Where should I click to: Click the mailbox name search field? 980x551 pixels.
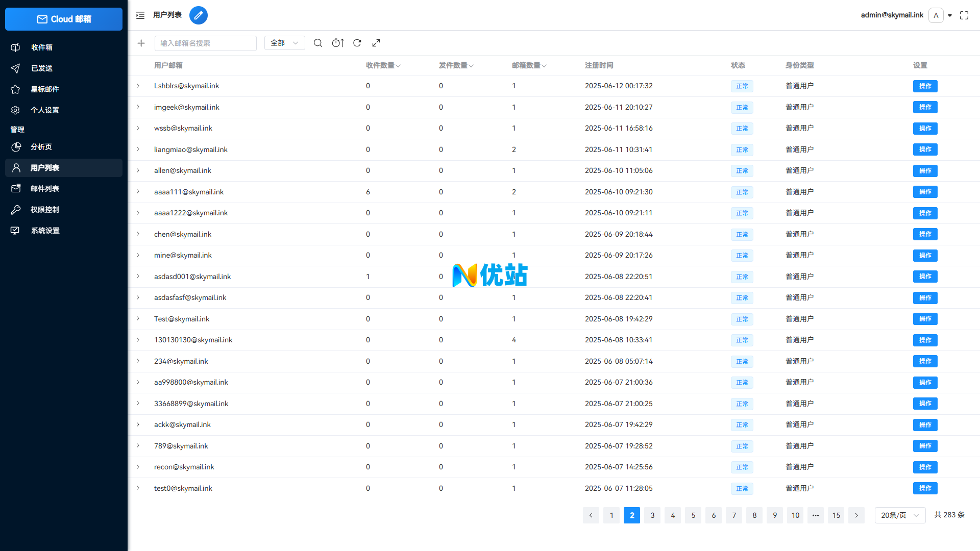pyautogui.click(x=205, y=43)
